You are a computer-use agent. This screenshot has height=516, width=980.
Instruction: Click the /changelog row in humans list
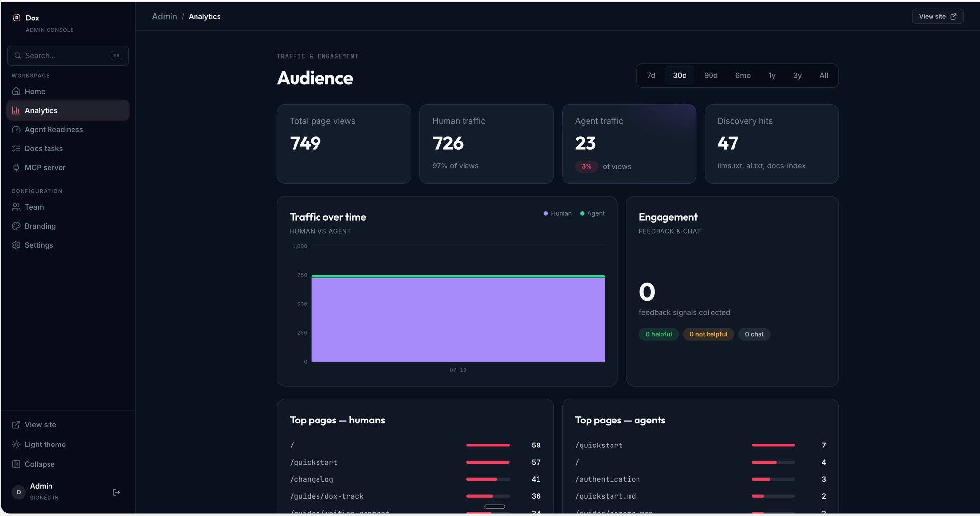[x=415, y=479]
